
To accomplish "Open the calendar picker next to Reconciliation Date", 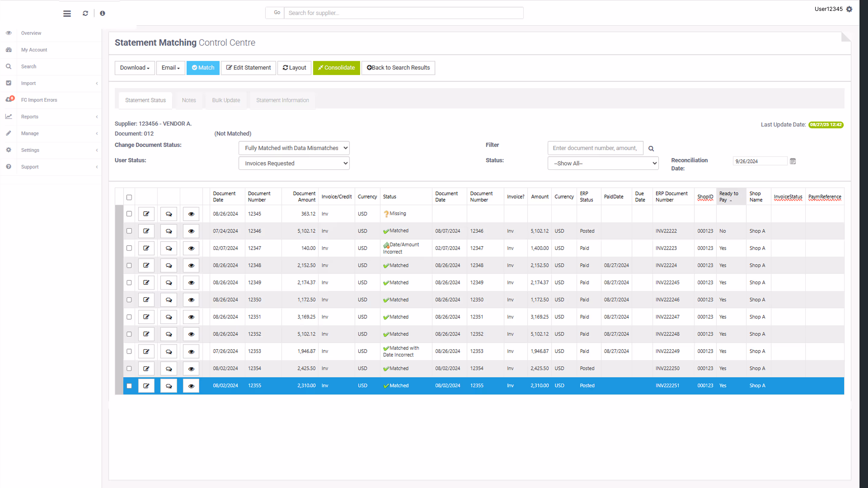I will tap(793, 161).
